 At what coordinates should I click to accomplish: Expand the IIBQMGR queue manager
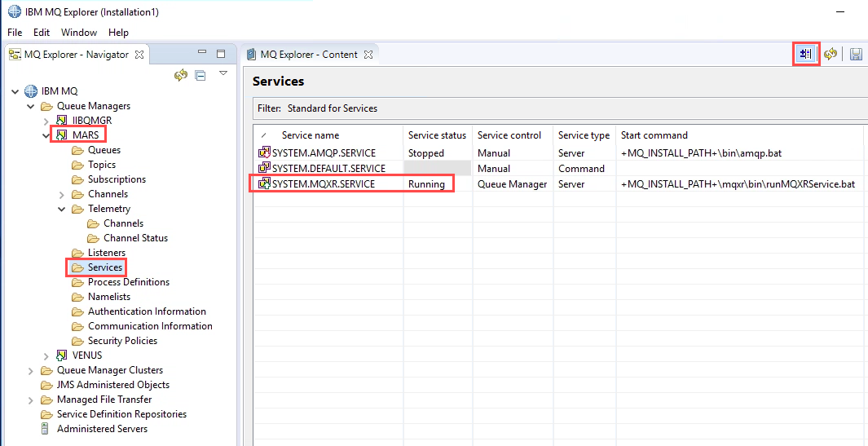click(46, 120)
